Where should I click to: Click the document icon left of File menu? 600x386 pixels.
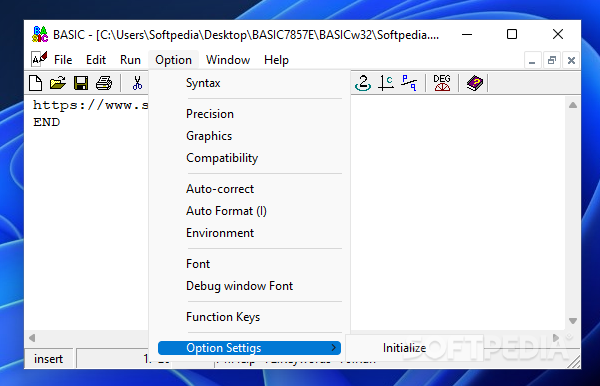click(39, 59)
